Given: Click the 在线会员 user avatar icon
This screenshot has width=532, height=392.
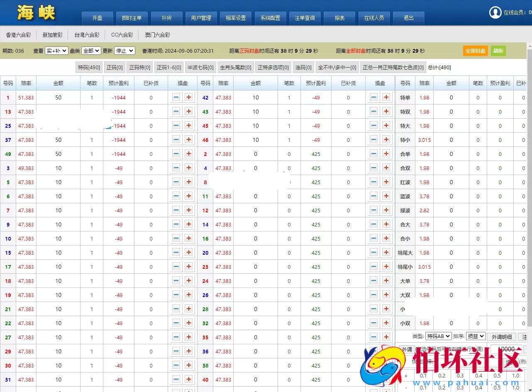Looking at the screenshot, I should (495, 12).
